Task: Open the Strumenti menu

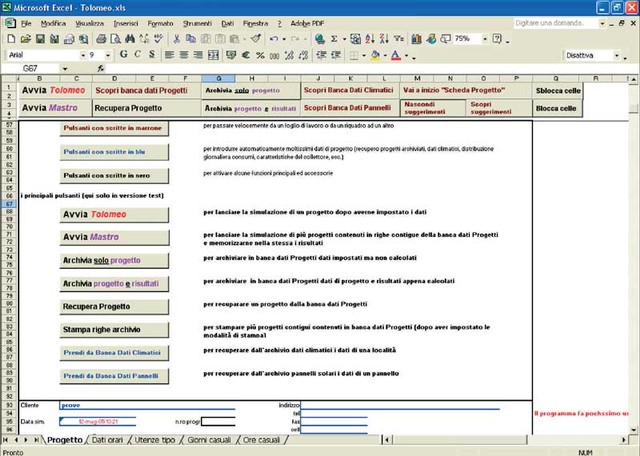Action: 197,24
